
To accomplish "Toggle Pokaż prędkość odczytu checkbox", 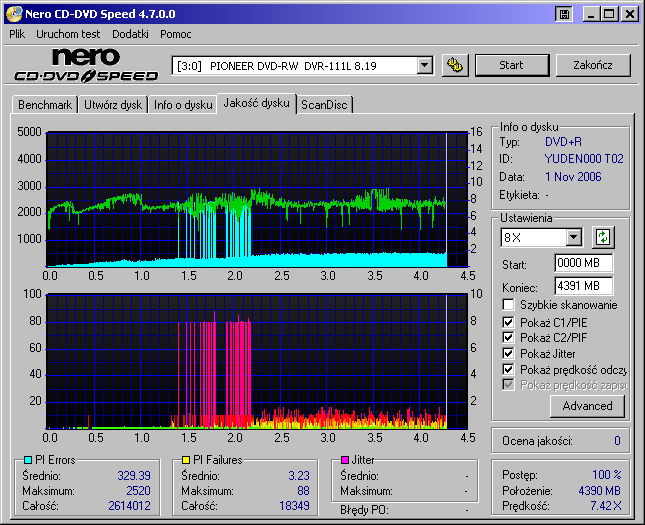I will click(x=508, y=369).
